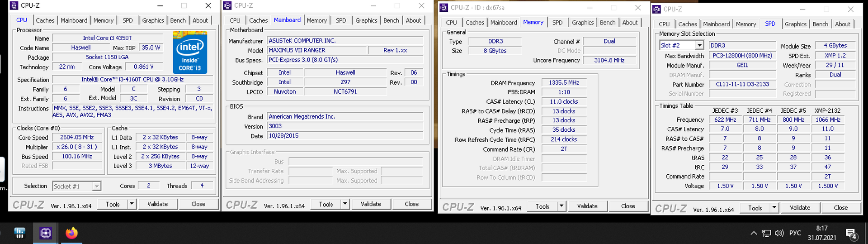Open Graphics tab in the motherboard window
The width and height of the screenshot is (868, 244).
(366, 20)
